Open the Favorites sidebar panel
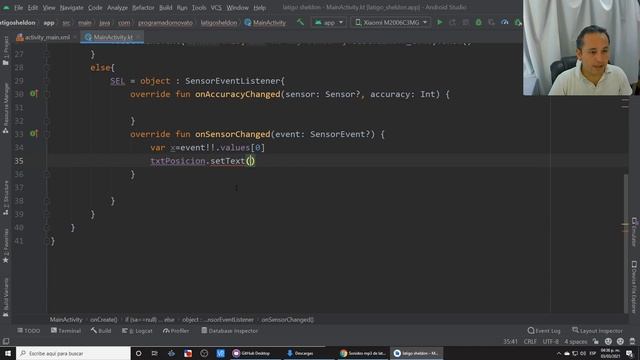 (6, 245)
